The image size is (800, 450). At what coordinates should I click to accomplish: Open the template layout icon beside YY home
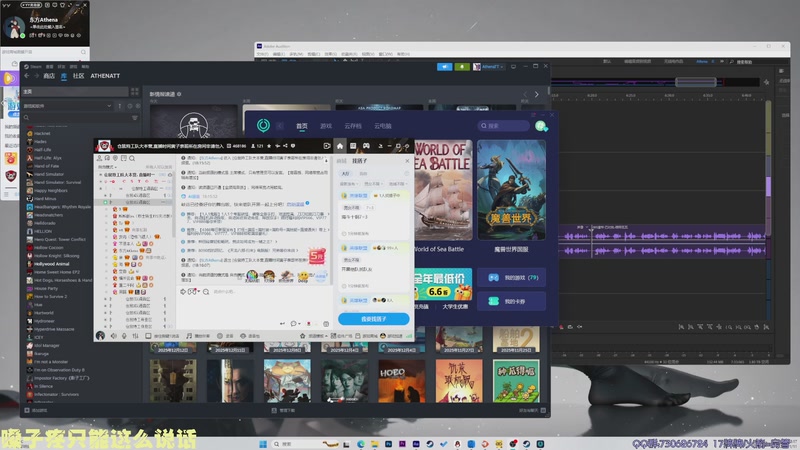[x=353, y=146]
